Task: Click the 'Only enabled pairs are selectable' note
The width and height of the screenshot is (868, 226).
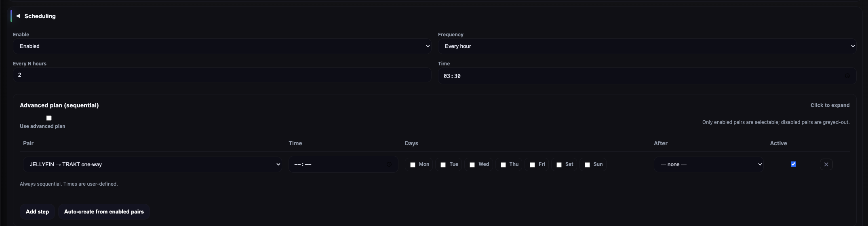Action: tap(776, 122)
